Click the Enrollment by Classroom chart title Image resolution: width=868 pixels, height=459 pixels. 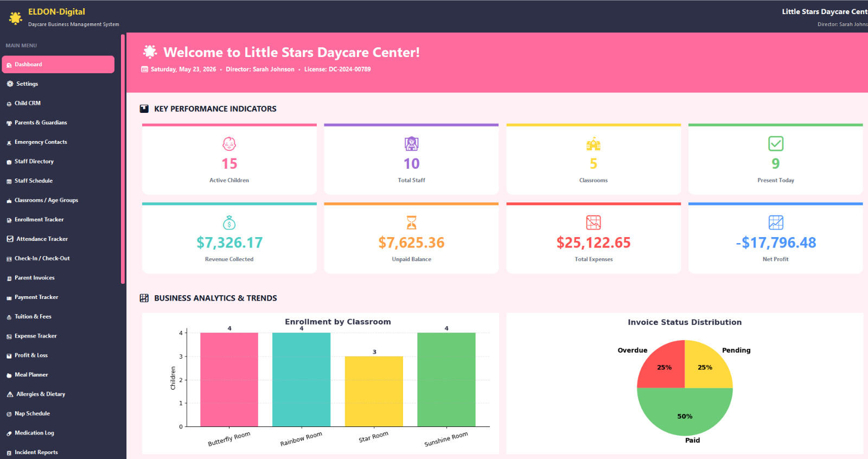tap(337, 322)
